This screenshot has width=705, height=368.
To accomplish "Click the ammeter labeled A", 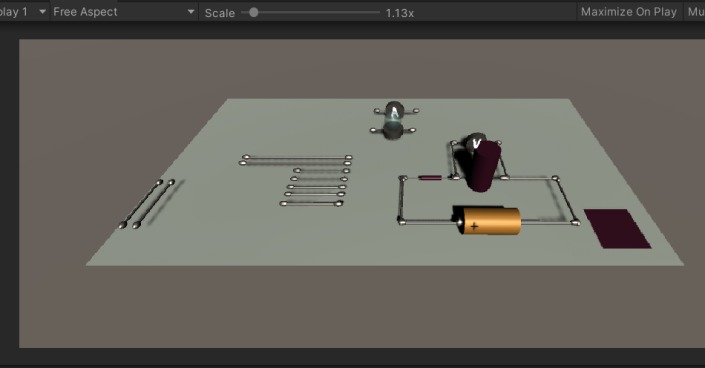I will 394,112.
